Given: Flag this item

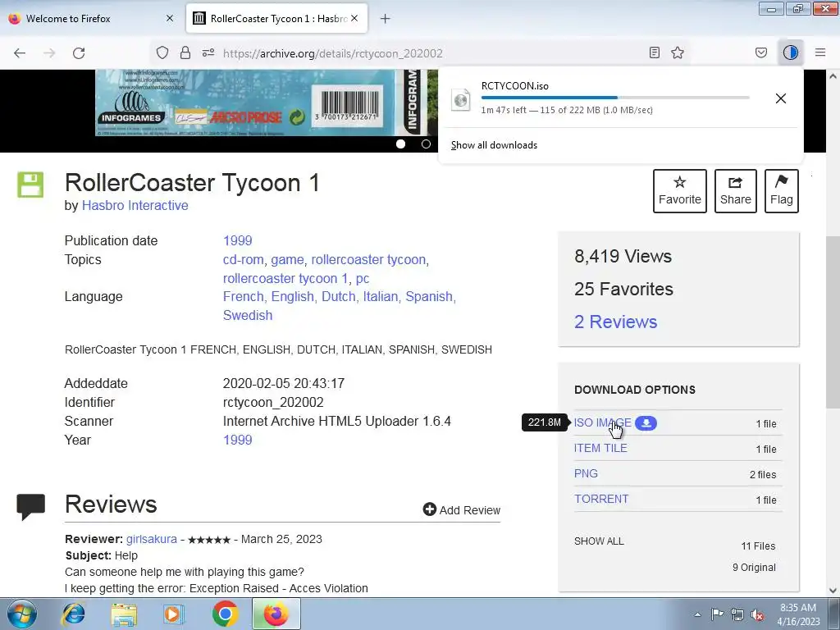Looking at the screenshot, I should click(x=782, y=191).
